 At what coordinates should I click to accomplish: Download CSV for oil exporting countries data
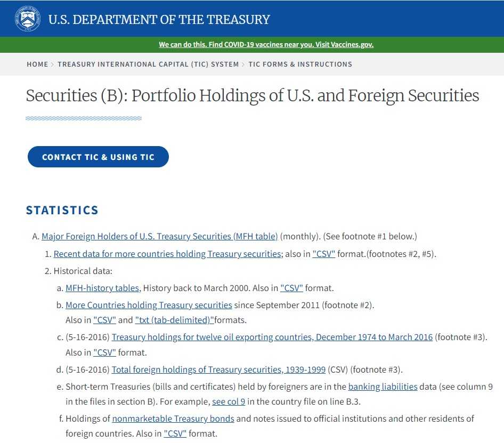(104, 352)
